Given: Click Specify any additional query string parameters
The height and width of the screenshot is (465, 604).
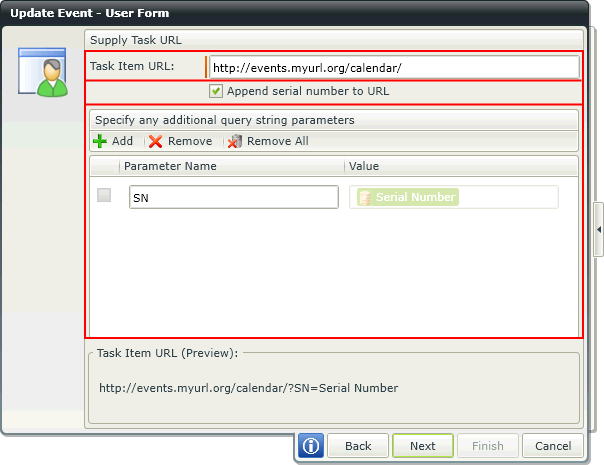Looking at the screenshot, I should pyautogui.click(x=225, y=120).
